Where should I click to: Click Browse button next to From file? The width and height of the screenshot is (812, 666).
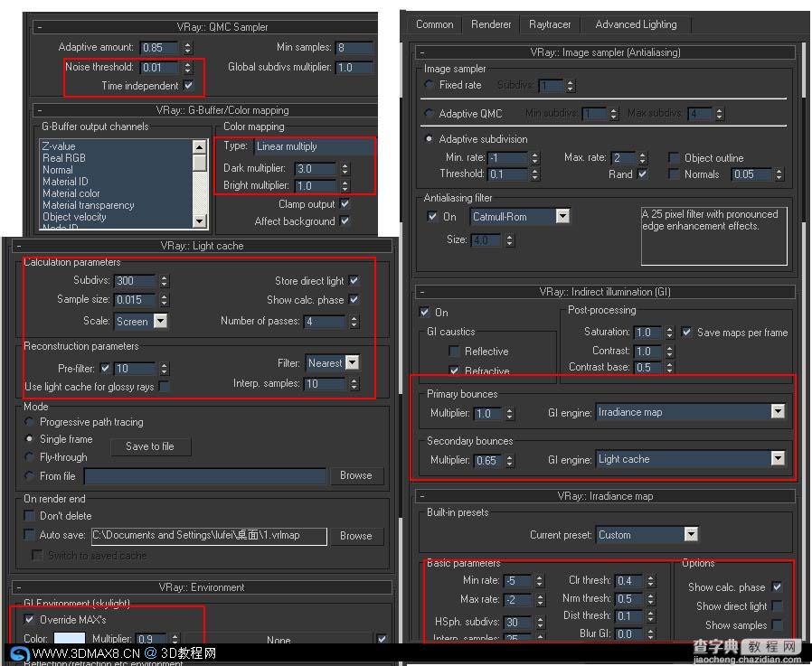[x=355, y=475]
